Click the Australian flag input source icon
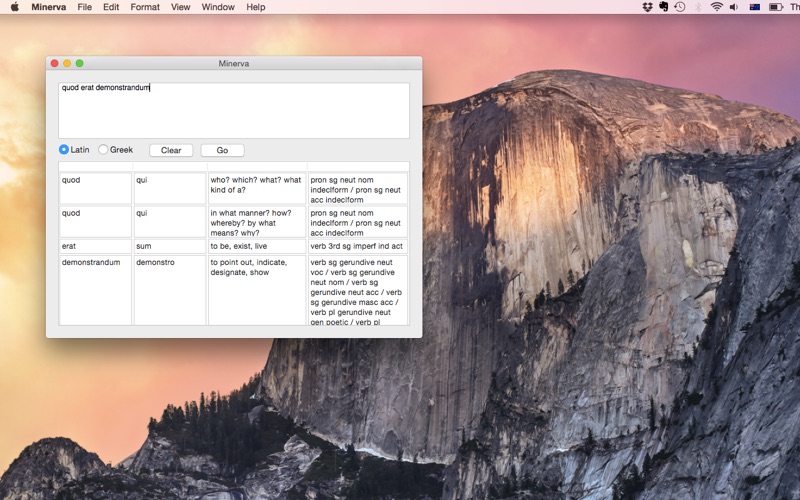This screenshot has height=500, width=800. point(755,7)
